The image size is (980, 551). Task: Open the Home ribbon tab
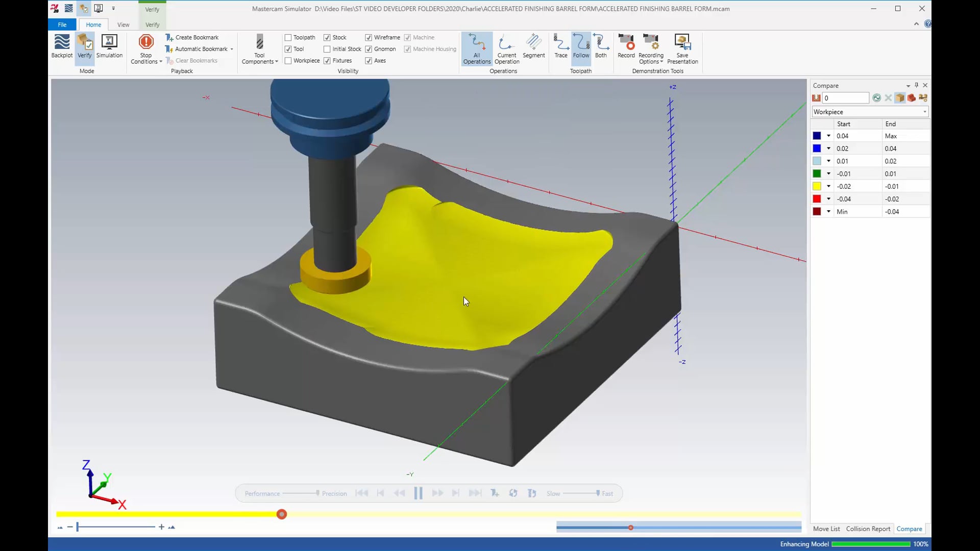pos(93,25)
